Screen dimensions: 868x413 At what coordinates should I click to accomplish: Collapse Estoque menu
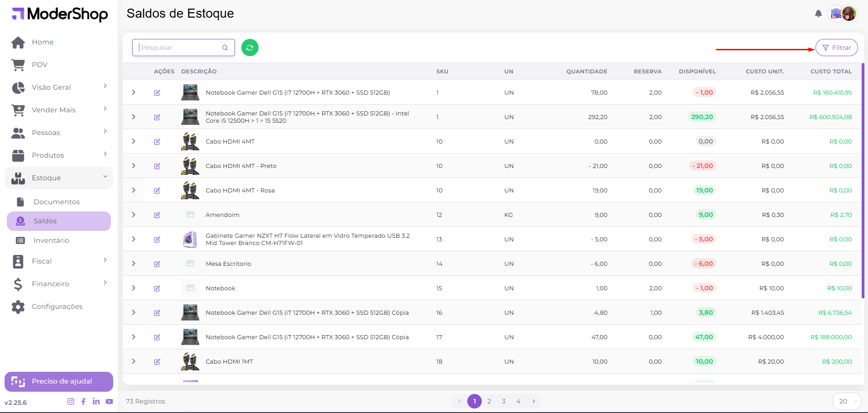[x=59, y=178]
